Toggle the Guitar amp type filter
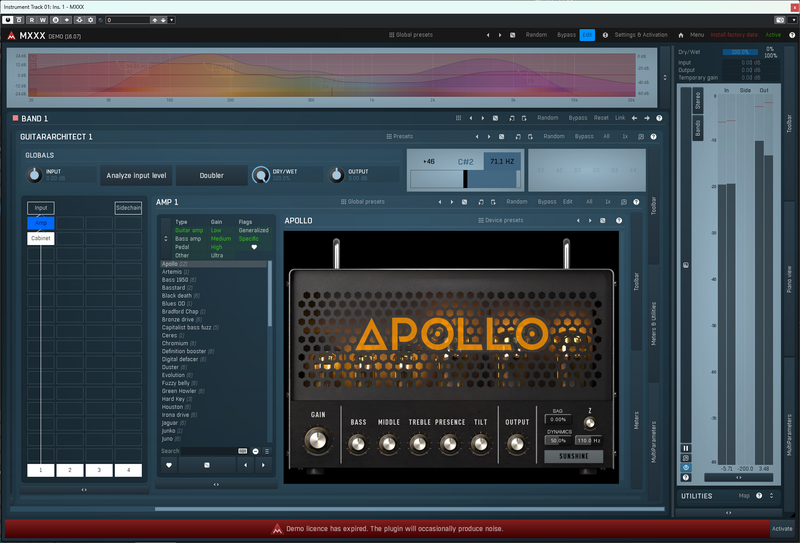The width and height of the screenshot is (800, 543). point(189,230)
